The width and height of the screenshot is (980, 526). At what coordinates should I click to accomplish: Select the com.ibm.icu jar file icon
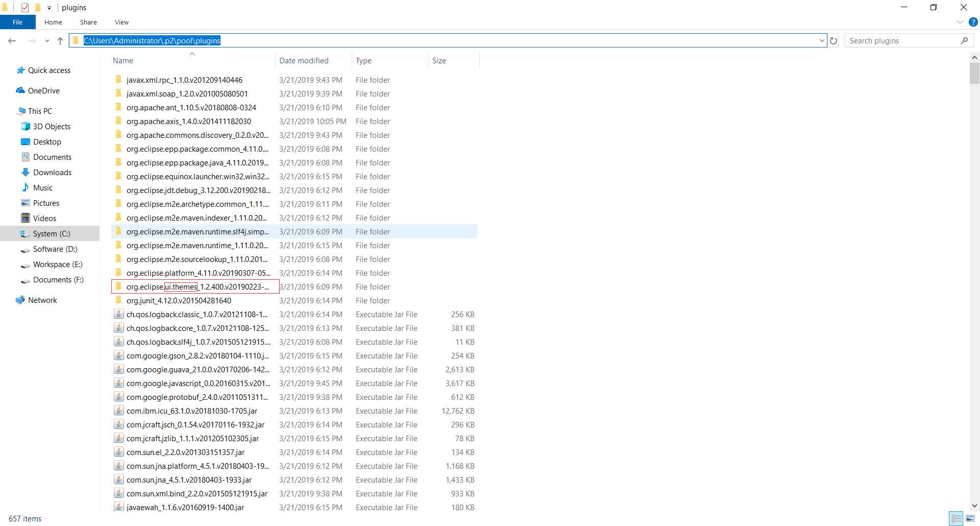(x=118, y=411)
